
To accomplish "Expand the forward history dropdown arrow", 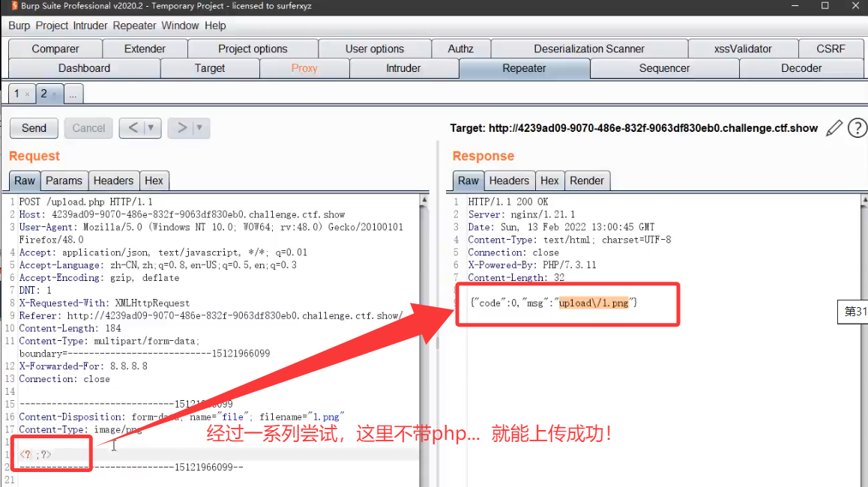I will [199, 128].
